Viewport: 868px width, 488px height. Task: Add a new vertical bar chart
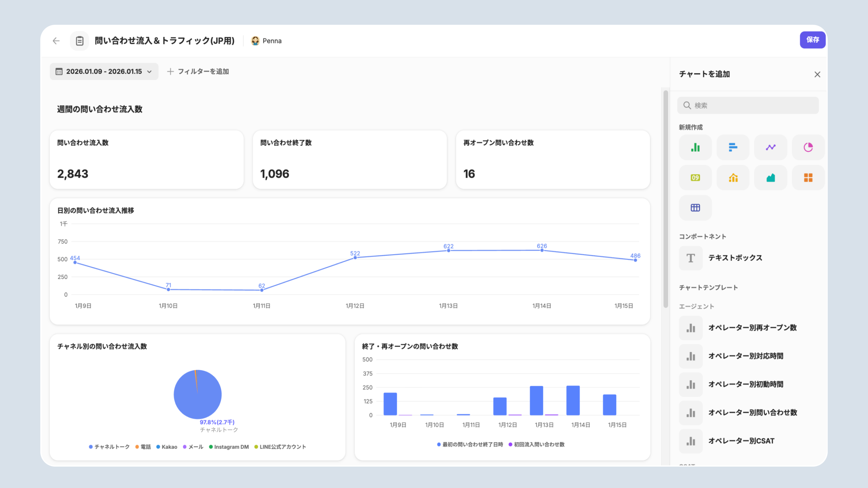click(695, 147)
